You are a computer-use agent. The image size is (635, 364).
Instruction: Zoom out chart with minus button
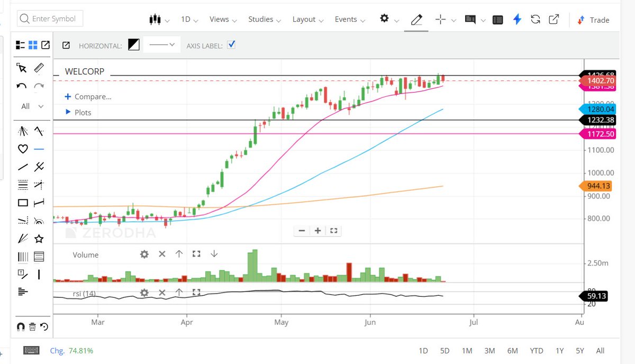(x=302, y=231)
